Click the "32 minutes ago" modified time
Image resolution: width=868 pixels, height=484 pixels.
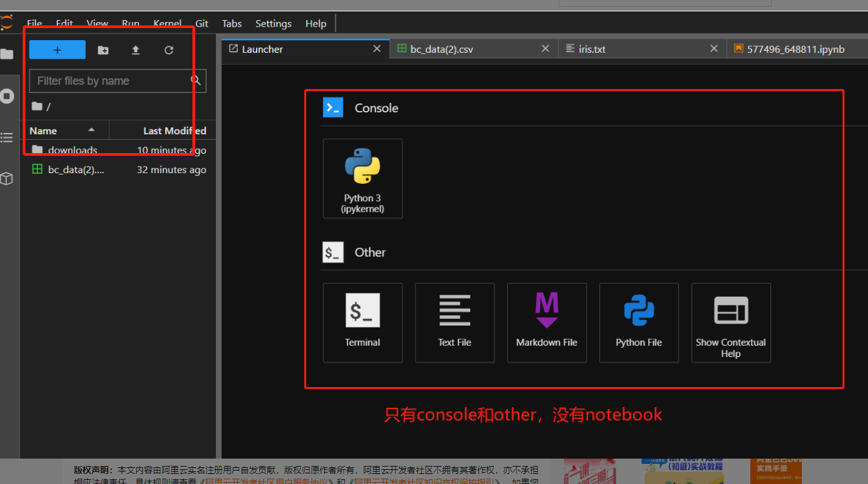tap(172, 170)
